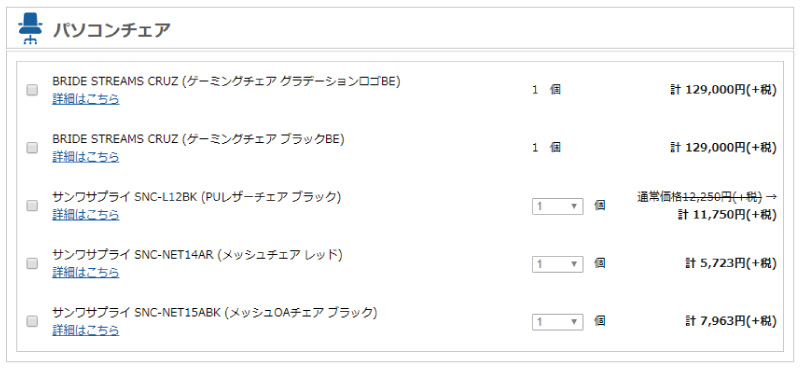Click the 計 7,963円 price text
Screen dimensions: 800x368
tap(731, 322)
